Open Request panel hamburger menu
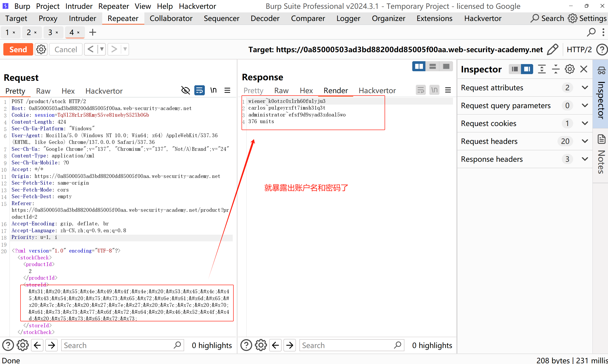This screenshot has width=608, height=364. click(x=227, y=90)
